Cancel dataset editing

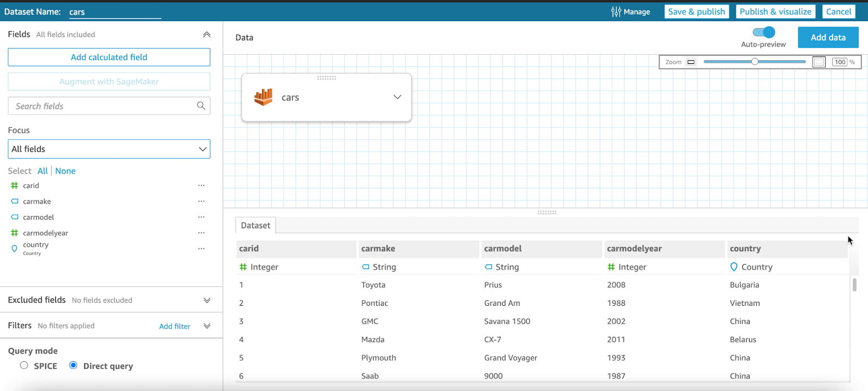839,12
